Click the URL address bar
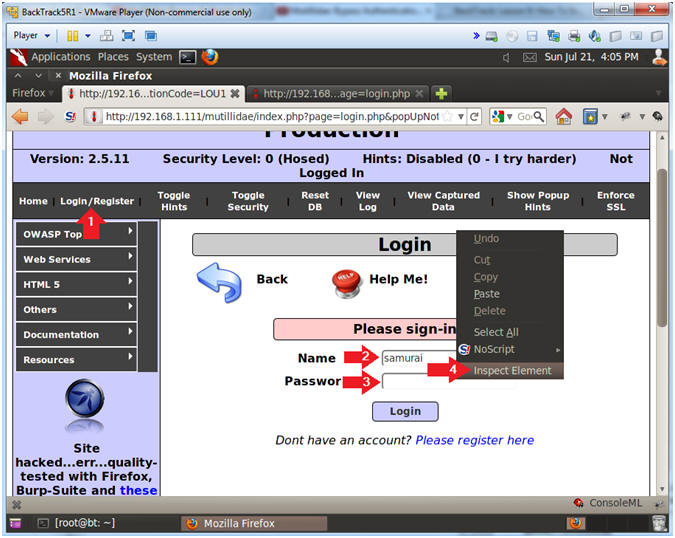The image size is (675, 538). tap(271, 116)
